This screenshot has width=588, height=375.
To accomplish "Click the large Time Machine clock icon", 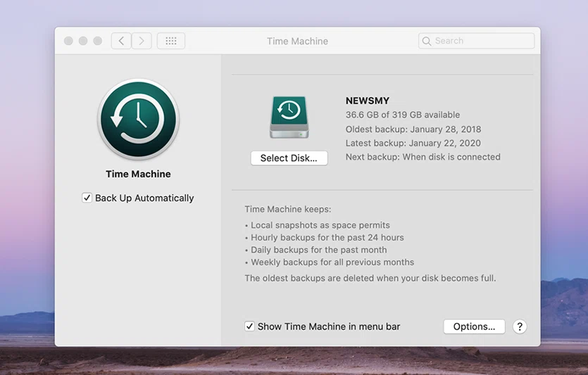I will pos(139,119).
